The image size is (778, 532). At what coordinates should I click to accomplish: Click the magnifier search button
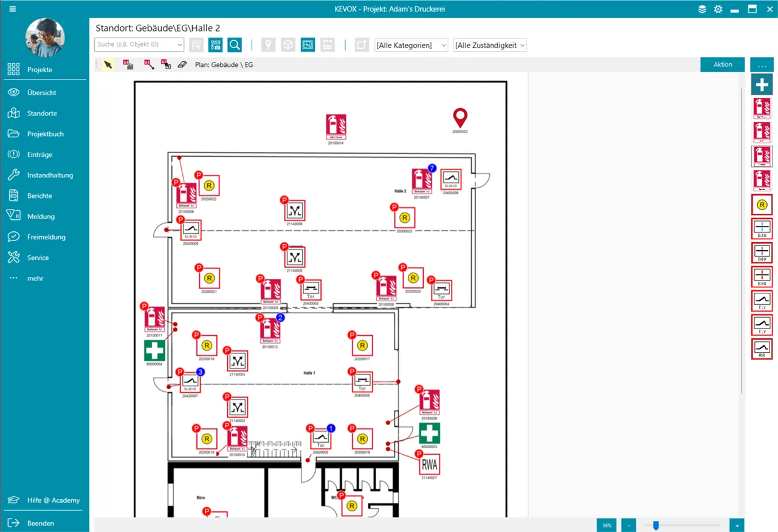tap(235, 45)
